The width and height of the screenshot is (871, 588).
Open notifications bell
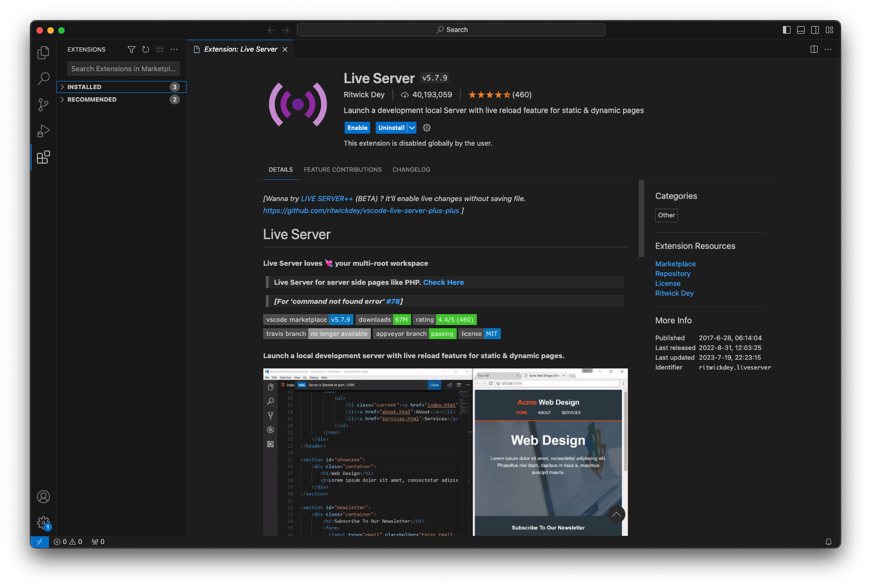click(x=829, y=542)
